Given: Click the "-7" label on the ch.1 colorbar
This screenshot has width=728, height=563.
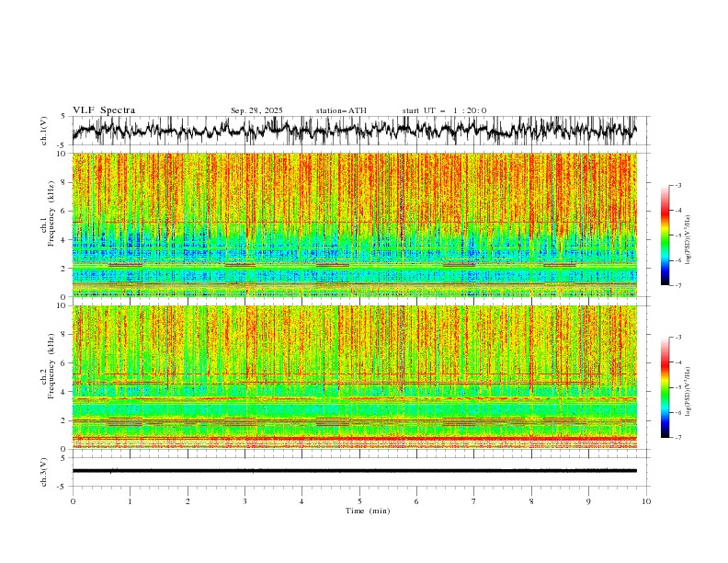Looking at the screenshot, I should click(x=677, y=286).
